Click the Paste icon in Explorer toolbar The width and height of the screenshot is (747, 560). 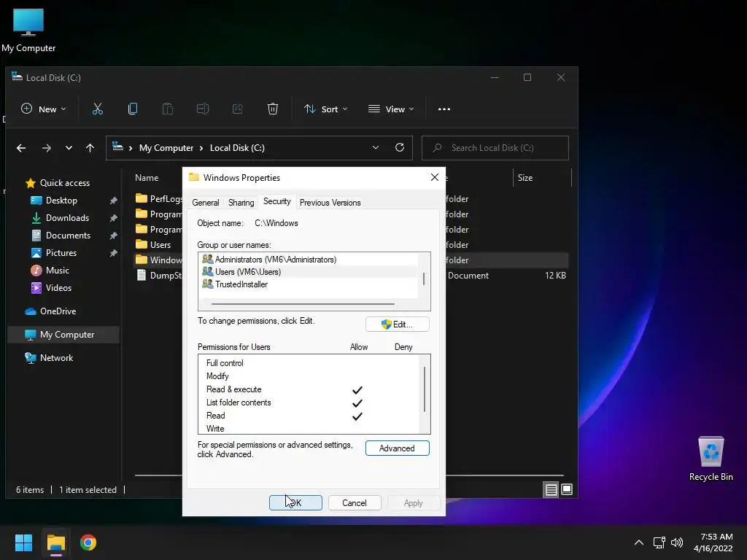[168, 109]
